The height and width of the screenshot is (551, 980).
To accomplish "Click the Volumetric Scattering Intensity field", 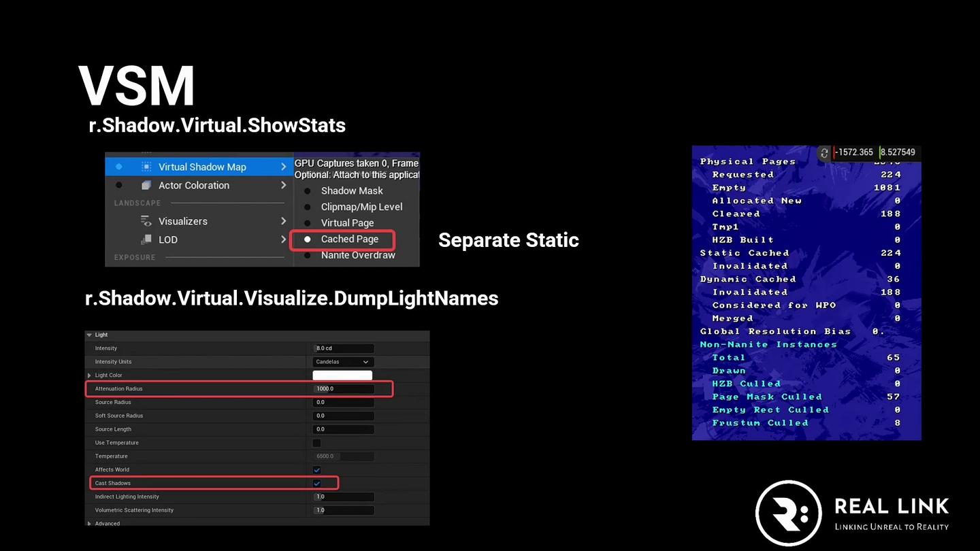I will coord(343,510).
